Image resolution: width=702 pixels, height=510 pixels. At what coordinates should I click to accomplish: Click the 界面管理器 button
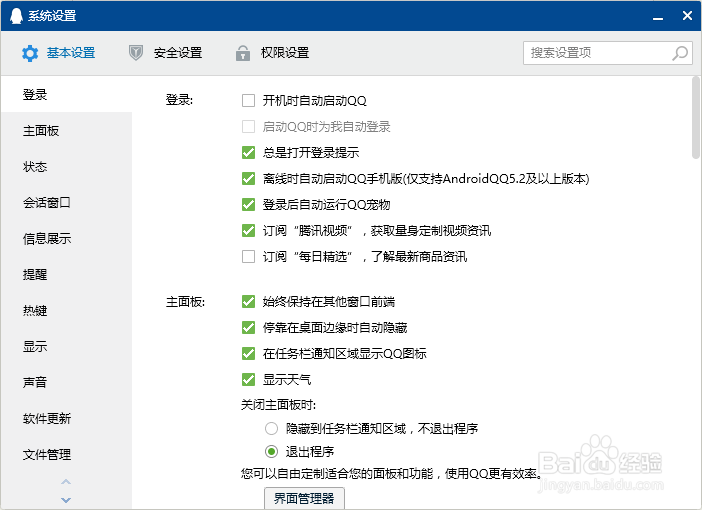(x=304, y=498)
